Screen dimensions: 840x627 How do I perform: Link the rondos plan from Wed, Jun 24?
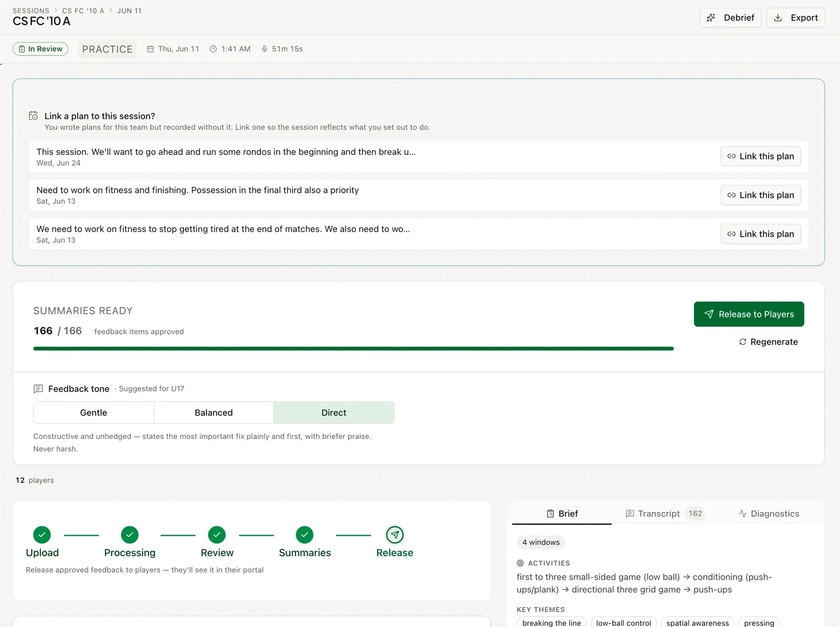point(760,156)
